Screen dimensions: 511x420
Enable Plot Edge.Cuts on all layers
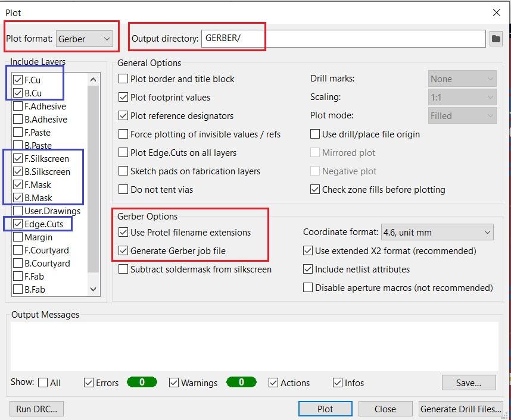coord(123,152)
